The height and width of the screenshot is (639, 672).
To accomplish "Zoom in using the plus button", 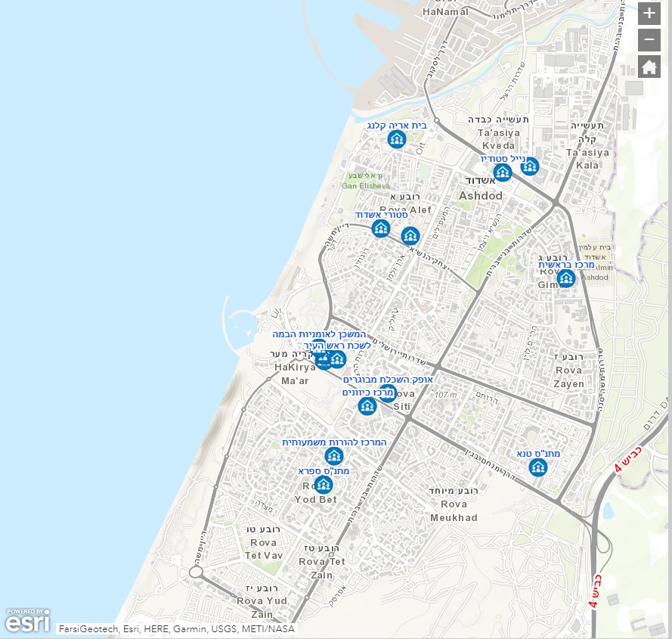I will click(x=649, y=14).
